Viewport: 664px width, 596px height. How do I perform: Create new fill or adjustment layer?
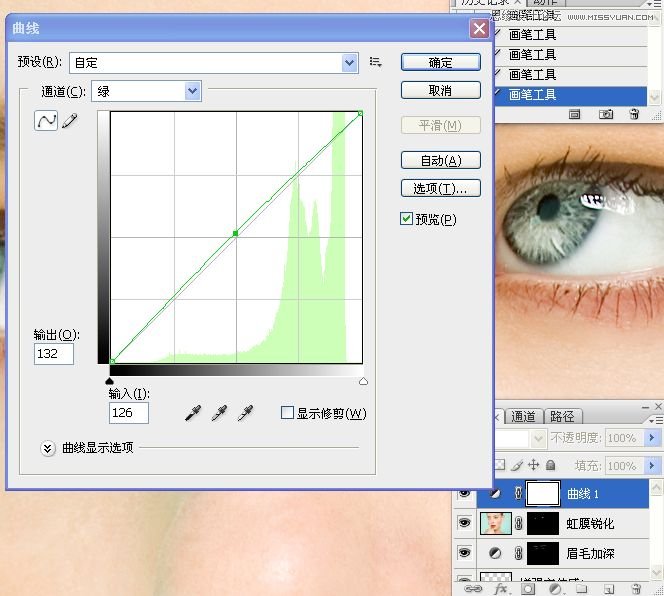pyautogui.click(x=555, y=589)
